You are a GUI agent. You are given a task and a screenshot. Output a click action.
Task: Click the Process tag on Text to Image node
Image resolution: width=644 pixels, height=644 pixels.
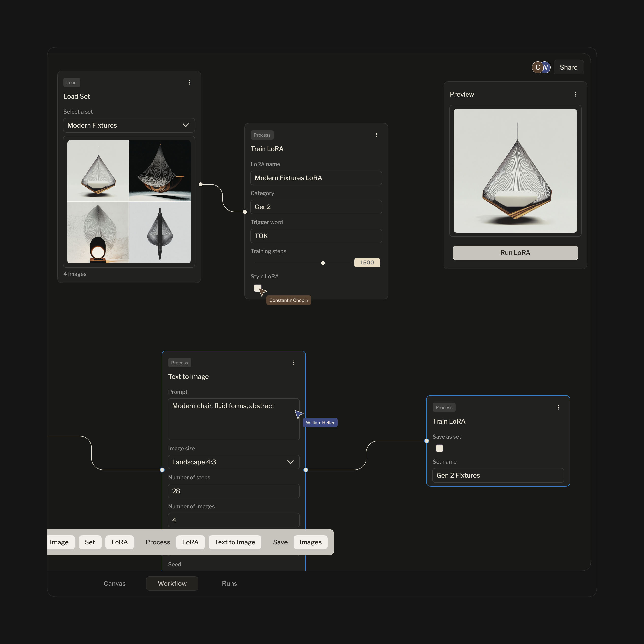tap(180, 363)
